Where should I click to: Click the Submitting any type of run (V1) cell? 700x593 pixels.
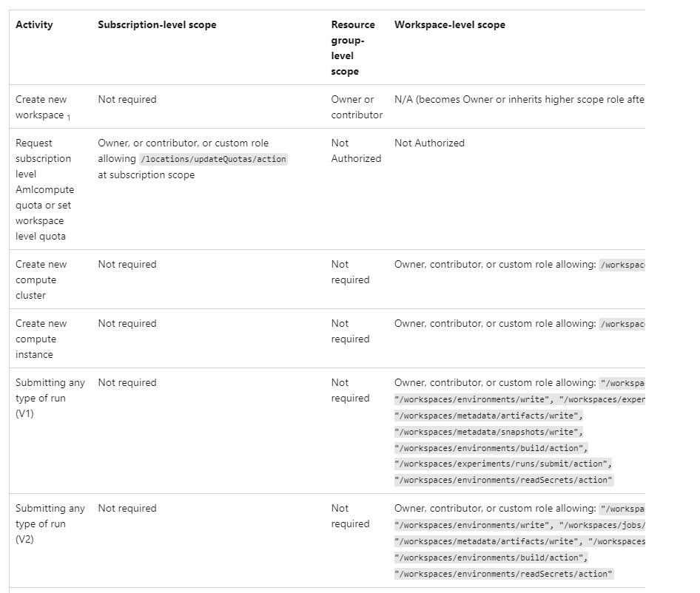(50, 398)
